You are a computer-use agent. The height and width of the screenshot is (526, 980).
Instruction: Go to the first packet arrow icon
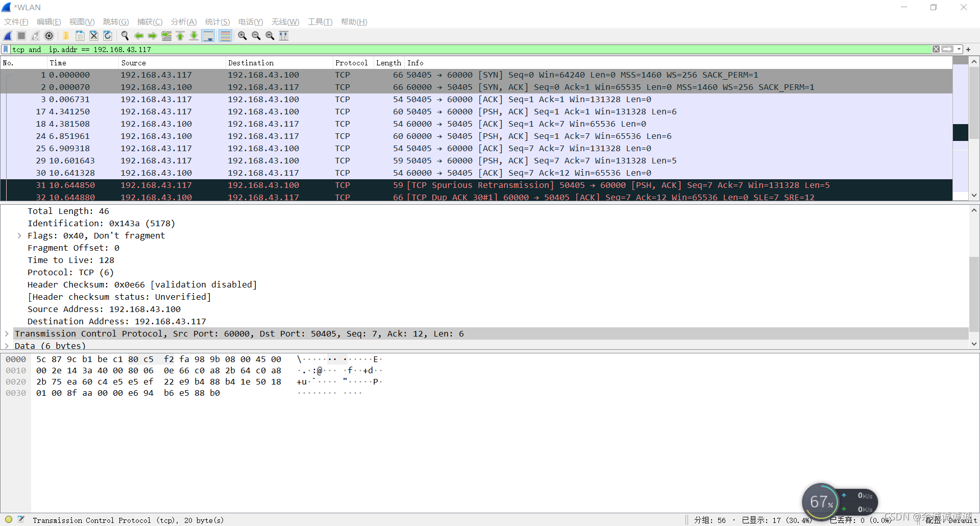click(x=180, y=36)
